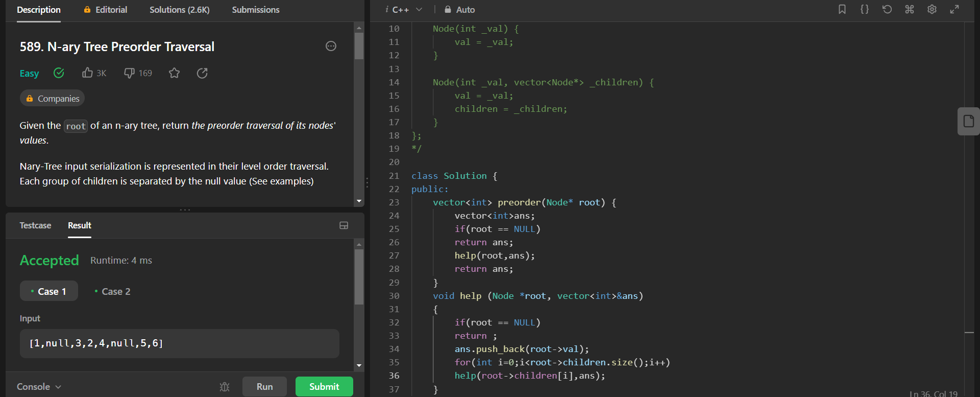Reset code with the revert icon
The height and width of the screenshot is (397, 980).
click(x=887, y=9)
